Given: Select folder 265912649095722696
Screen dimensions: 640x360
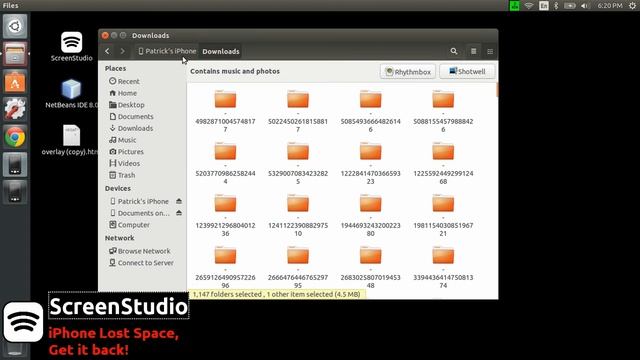Looking at the screenshot, I should pyautogui.click(x=225, y=267).
